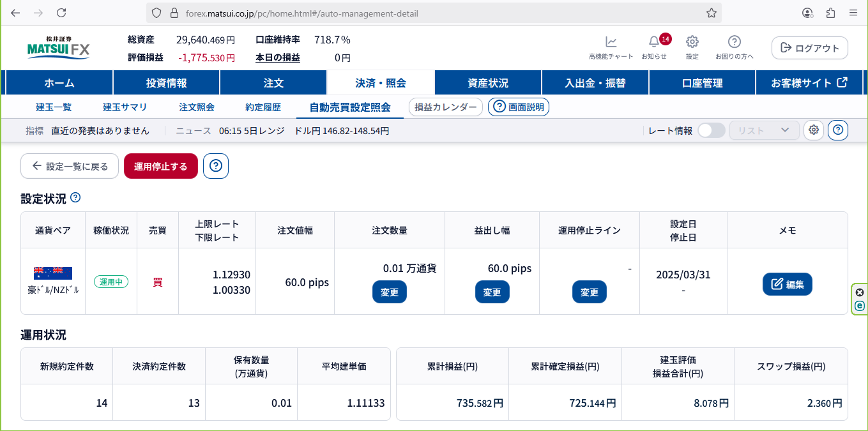Click the 評価損益 value -1,775.530円

[206, 57]
